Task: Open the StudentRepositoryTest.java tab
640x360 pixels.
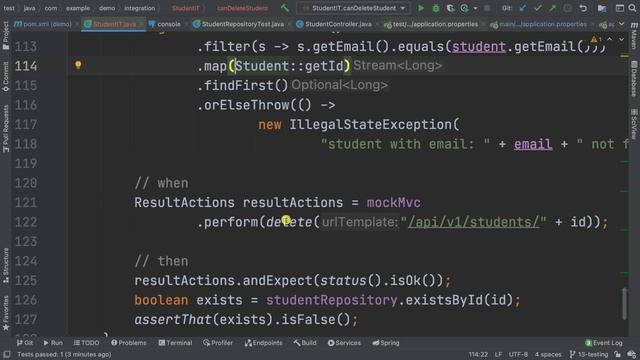Action: 238,24
